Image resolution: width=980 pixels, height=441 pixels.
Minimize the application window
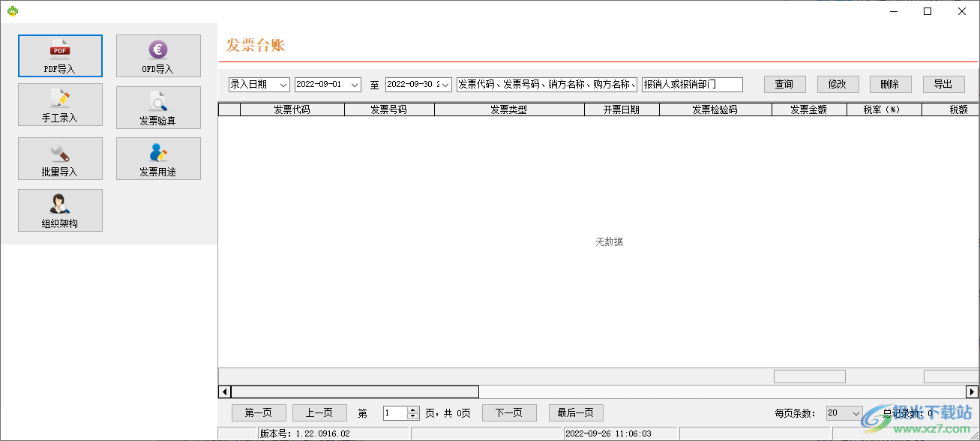pos(893,11)
